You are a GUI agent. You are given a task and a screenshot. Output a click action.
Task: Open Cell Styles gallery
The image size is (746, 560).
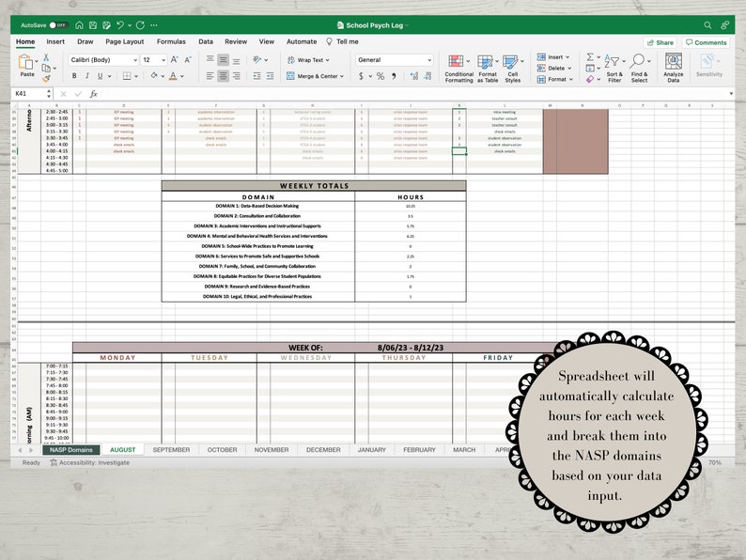pos(512,69)
